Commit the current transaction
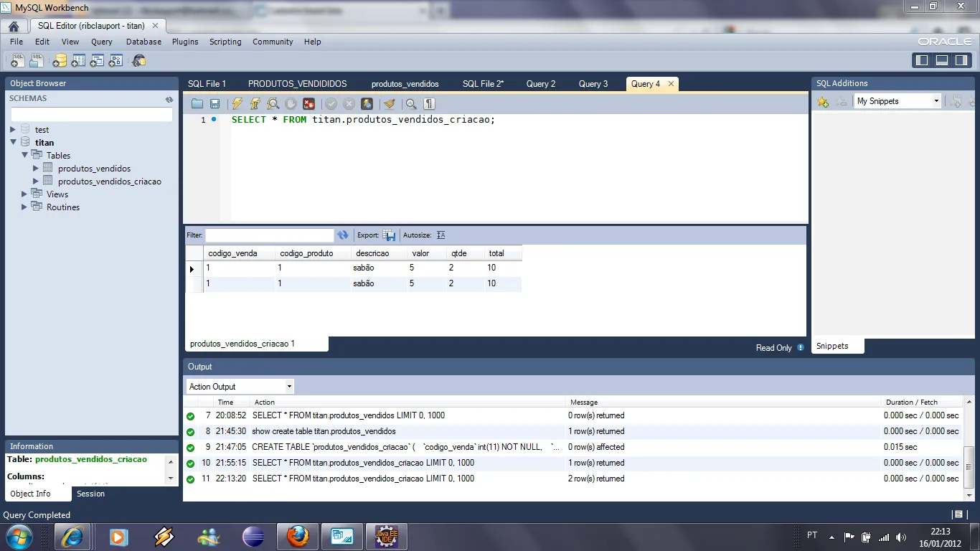 click(331, 104)
